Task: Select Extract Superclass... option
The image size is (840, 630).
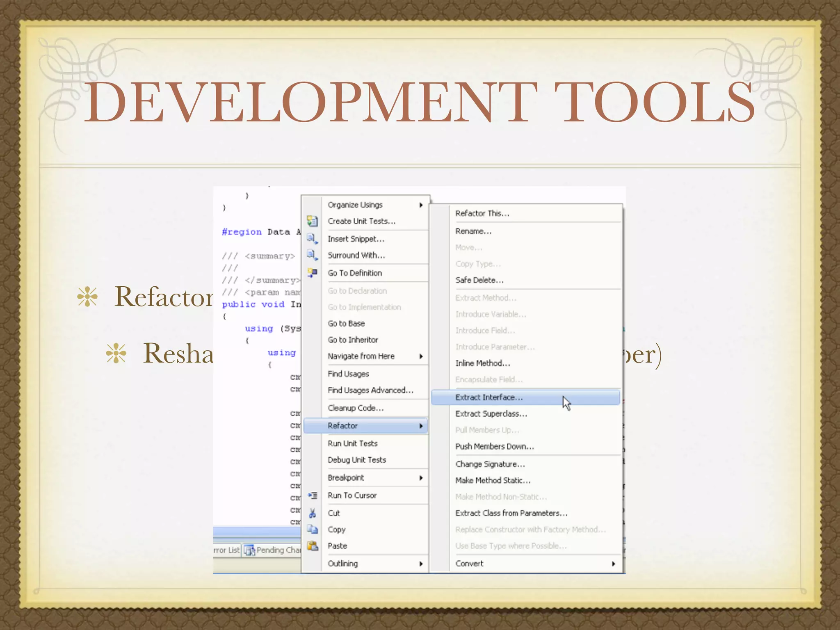Action: [x=526, y=414]
